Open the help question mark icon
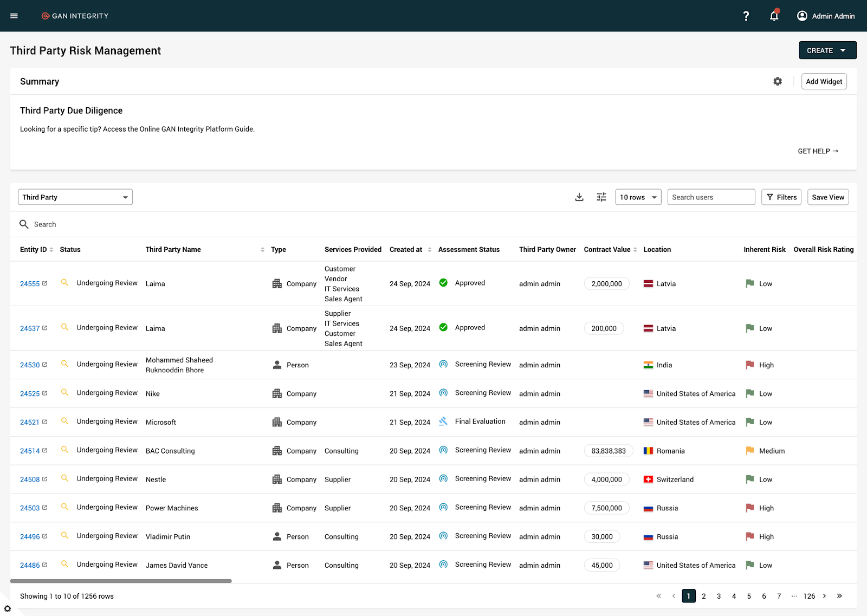This screenshot has width=867, height=616. coord(746,16)
